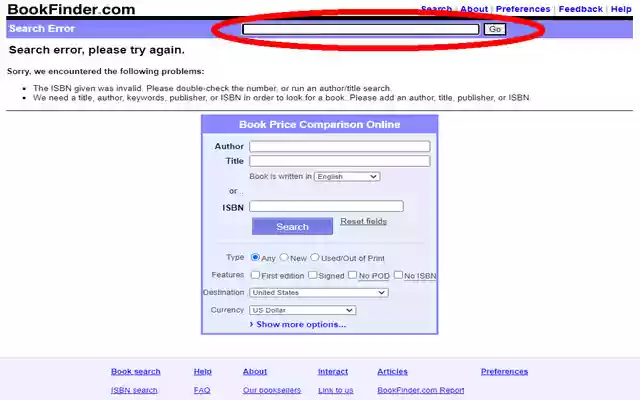Open the Articles footer link
Viewport: 640px width, 400px height.
392,371
